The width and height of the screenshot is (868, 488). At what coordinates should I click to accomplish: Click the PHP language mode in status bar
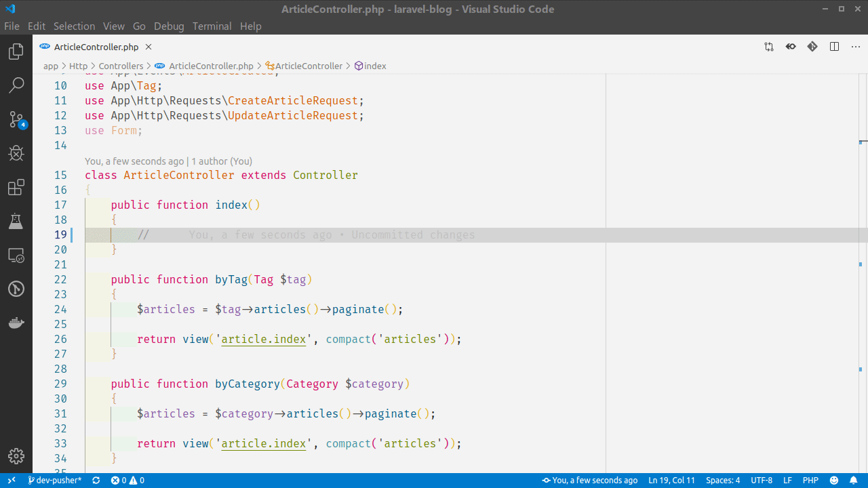[x=810, y=480]
